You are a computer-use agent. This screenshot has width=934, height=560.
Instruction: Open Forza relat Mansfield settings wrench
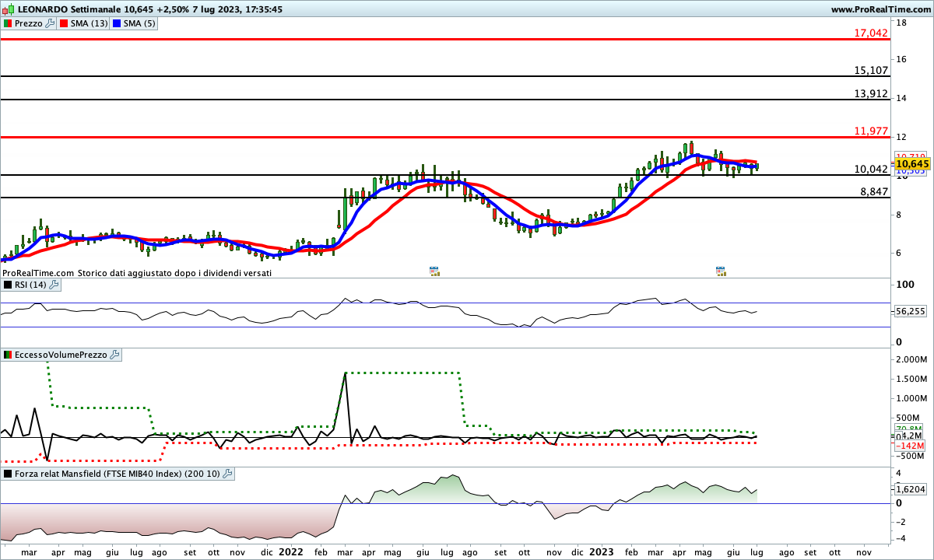click(227, 473)
